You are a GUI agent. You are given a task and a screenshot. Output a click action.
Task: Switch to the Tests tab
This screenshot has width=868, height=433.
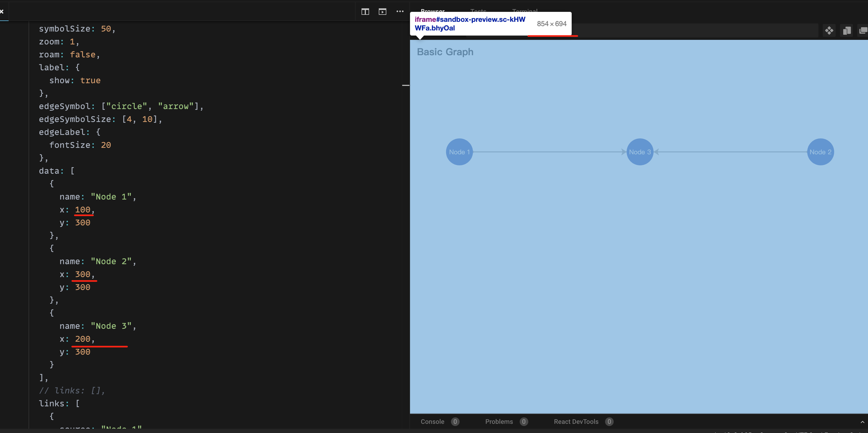(x=478, y=11)
